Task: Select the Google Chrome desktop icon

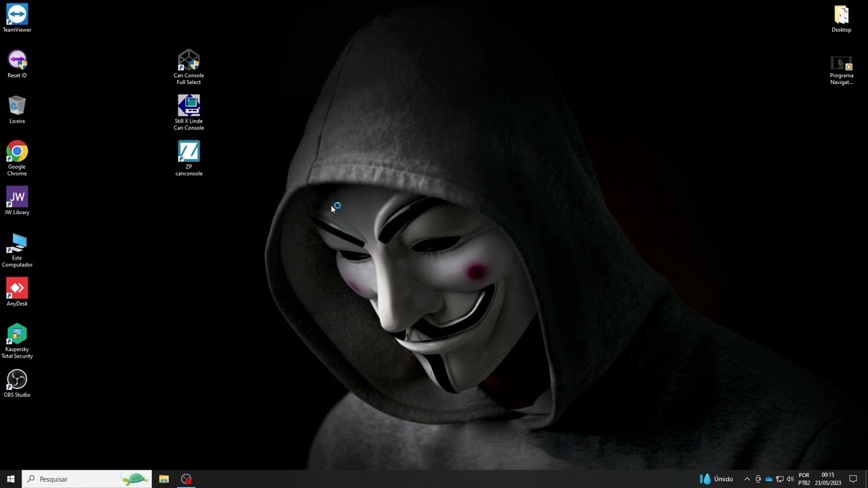Action: pos(17,159)
